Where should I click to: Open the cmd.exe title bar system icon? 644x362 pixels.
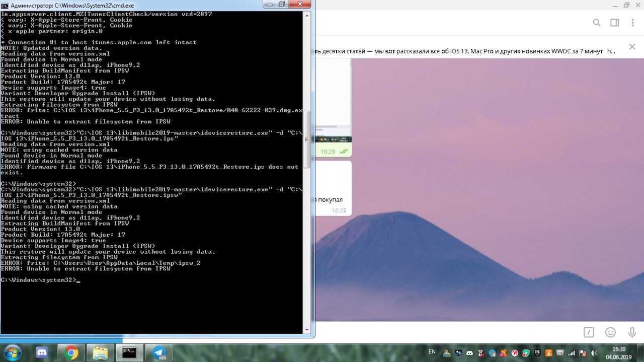coord(5,5)
